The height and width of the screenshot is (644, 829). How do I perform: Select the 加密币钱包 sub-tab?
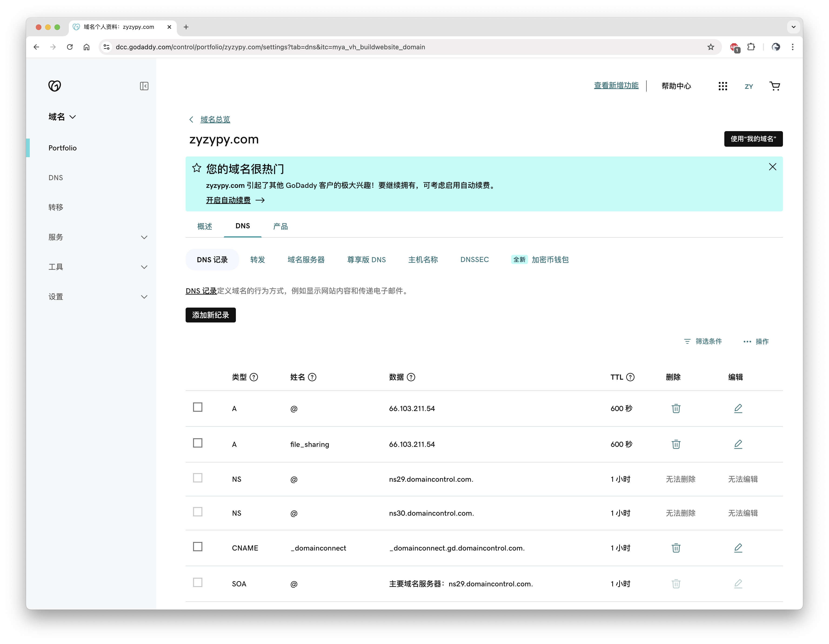pos(540,259)
